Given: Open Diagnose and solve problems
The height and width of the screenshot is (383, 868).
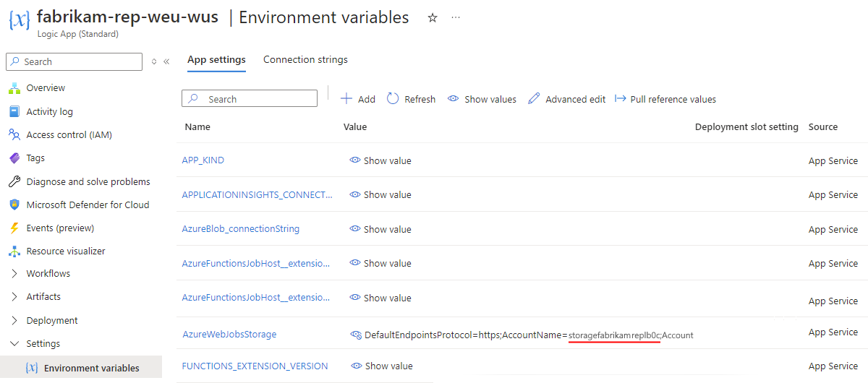Looking at the screenshot, I should tap(88, 181).
